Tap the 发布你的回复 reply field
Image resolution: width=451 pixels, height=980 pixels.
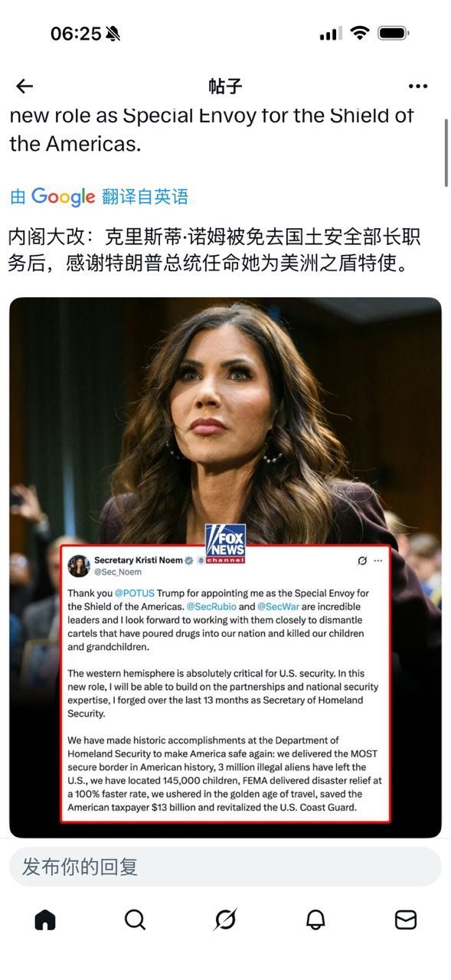point(225,867)
